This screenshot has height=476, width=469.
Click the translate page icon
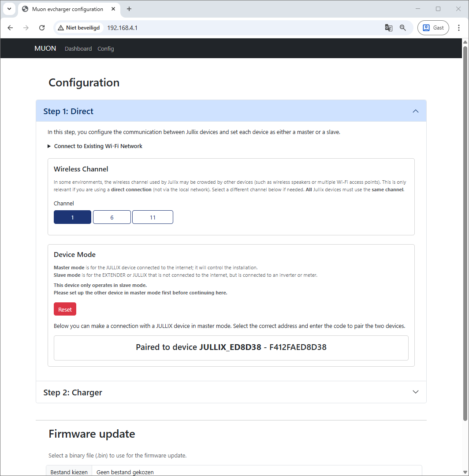pyautogui.click(x=388, y=28)
